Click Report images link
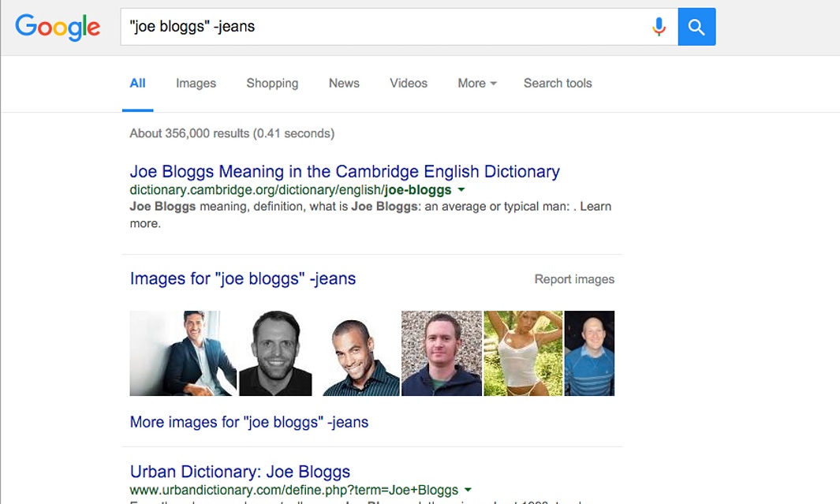This screenshot has width=840, height=504. click(574, 279)
